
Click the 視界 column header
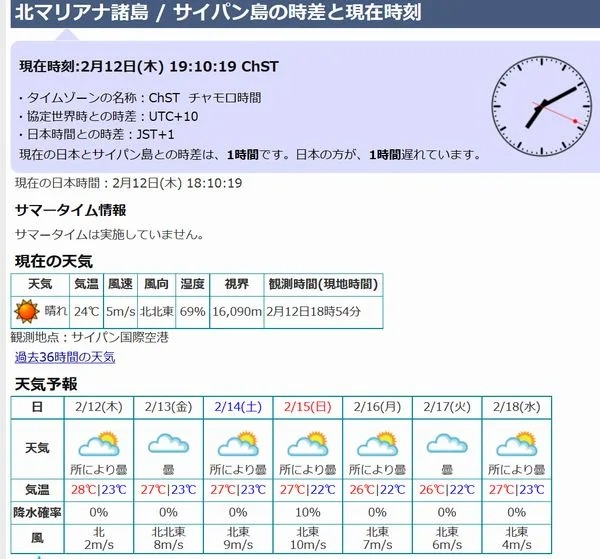[x=236, y=285]
